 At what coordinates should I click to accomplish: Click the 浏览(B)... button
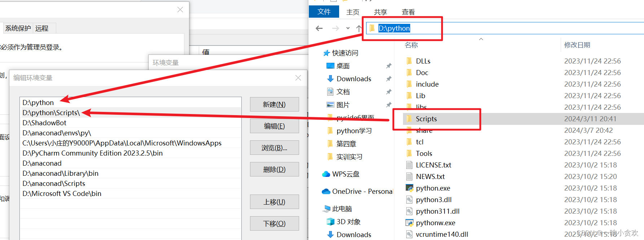274,148
